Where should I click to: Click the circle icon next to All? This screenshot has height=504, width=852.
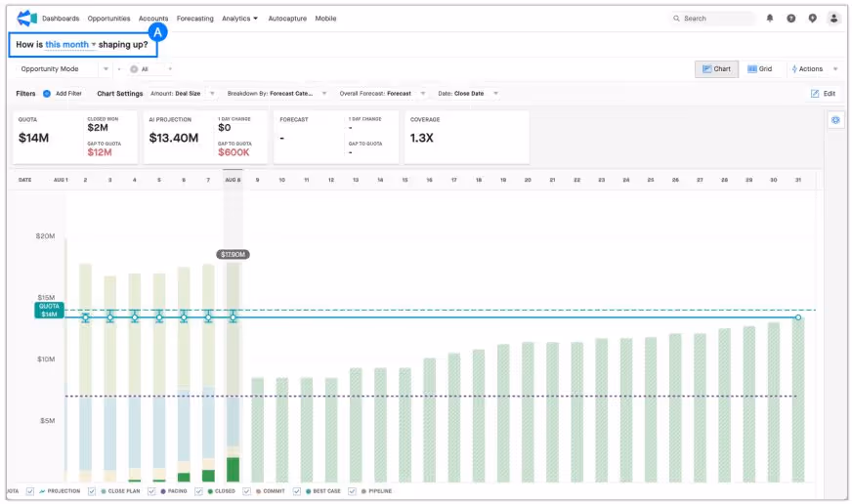pos(134,69)
